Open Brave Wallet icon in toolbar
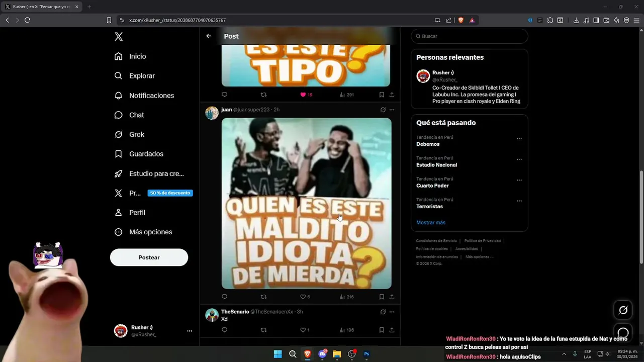644x362 pixels. pos(606,20)
